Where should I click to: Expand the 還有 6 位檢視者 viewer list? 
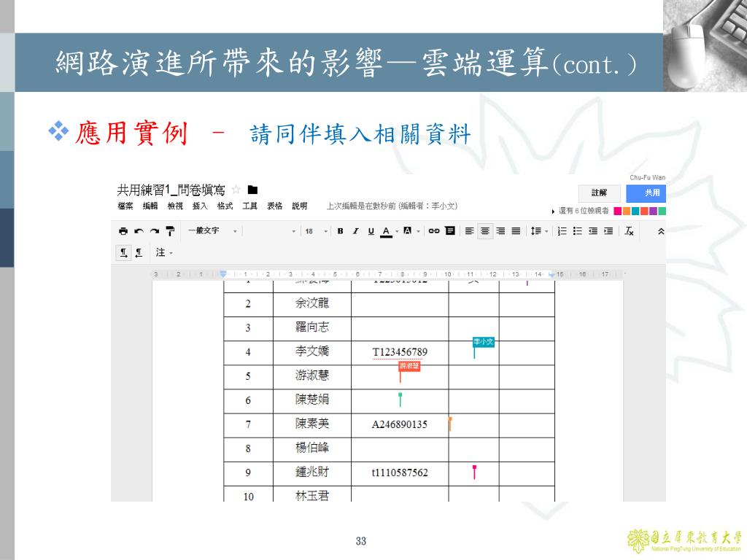pos(580,211)
